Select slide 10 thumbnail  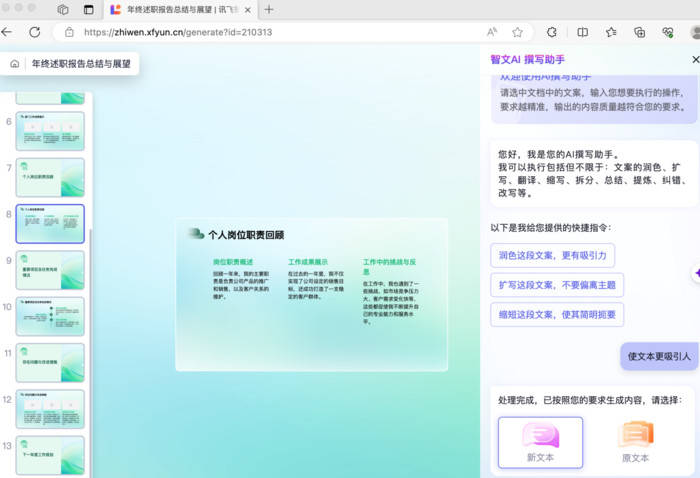(50, 316)
